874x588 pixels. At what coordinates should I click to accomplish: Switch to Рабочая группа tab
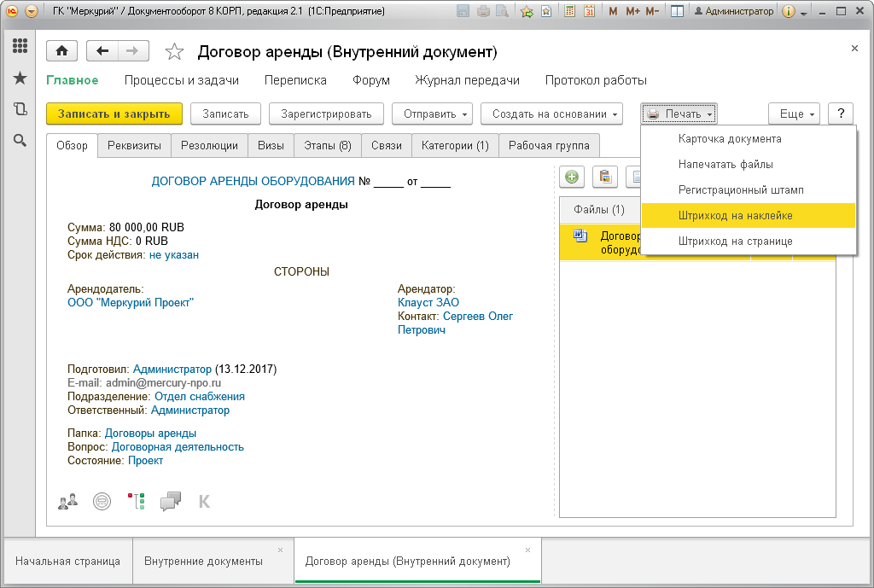(549, 145)
